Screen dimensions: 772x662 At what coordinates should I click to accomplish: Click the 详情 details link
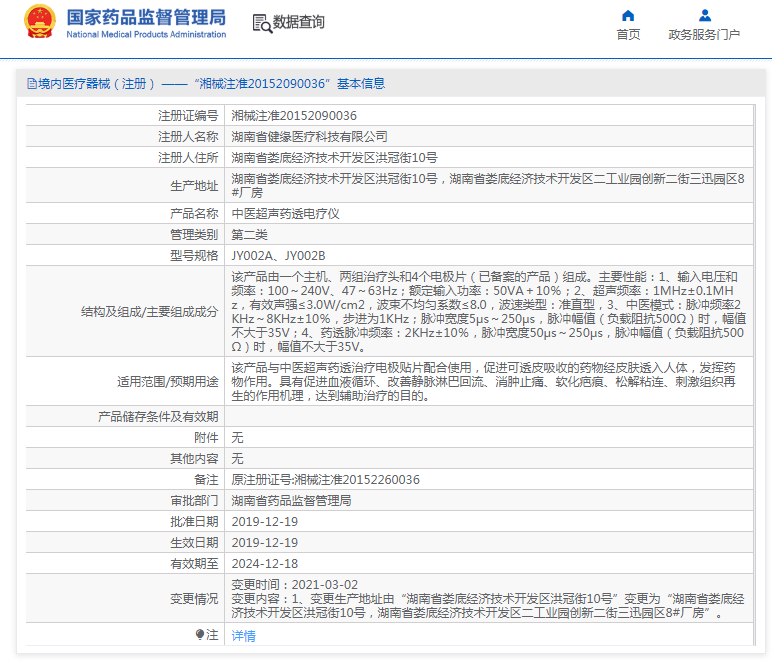[x=243, y=635]
